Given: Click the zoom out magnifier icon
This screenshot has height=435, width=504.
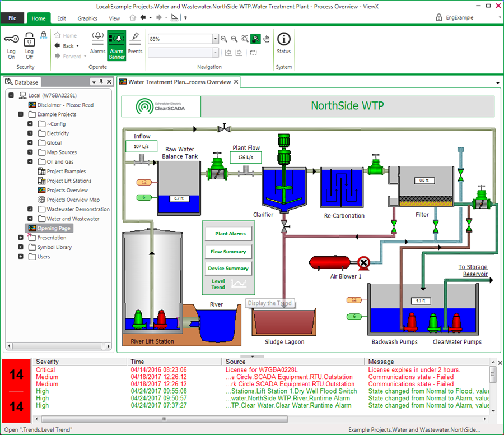Looking at the screenshot, I should coord(234,39).
